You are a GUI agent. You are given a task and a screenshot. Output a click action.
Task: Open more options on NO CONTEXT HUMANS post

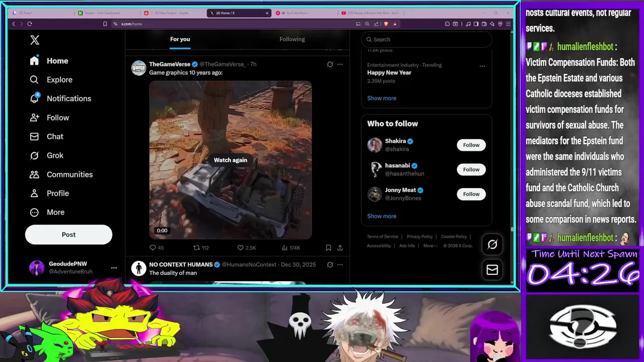coord(340,264)
